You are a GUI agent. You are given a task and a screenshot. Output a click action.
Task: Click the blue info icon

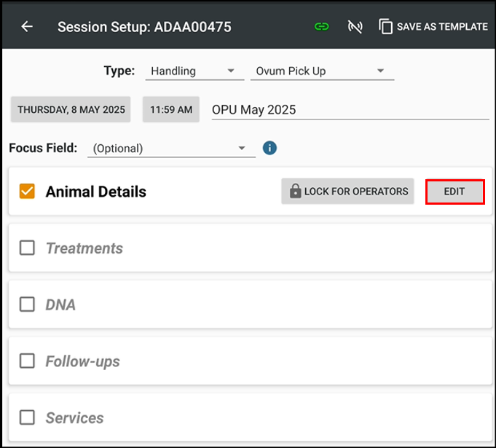pos(269,148)
